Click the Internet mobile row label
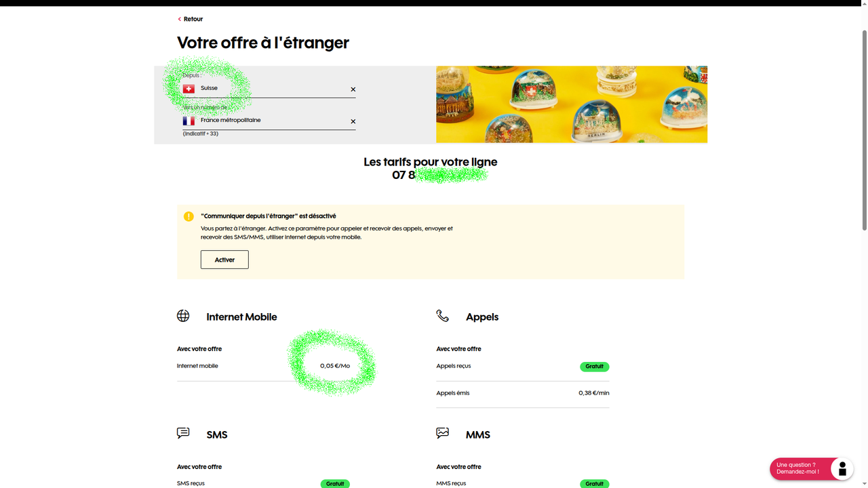The image size is (868, 488). [197, 366]
